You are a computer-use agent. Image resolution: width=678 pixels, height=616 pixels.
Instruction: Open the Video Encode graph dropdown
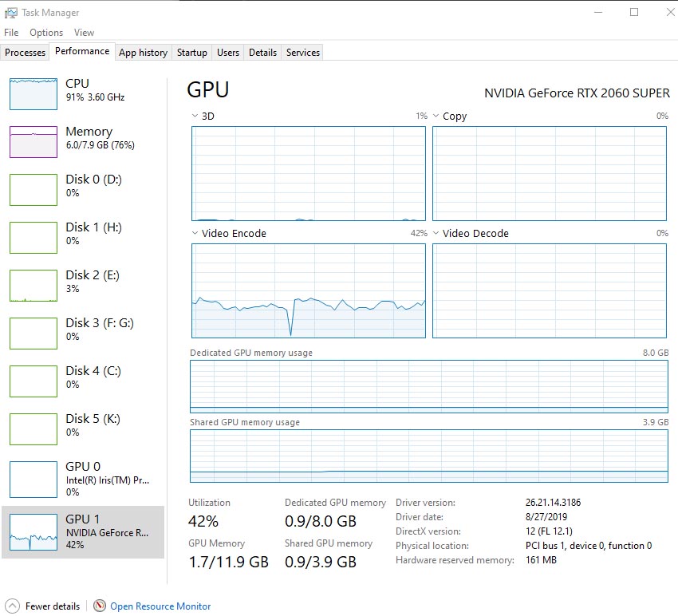(195, 233)
